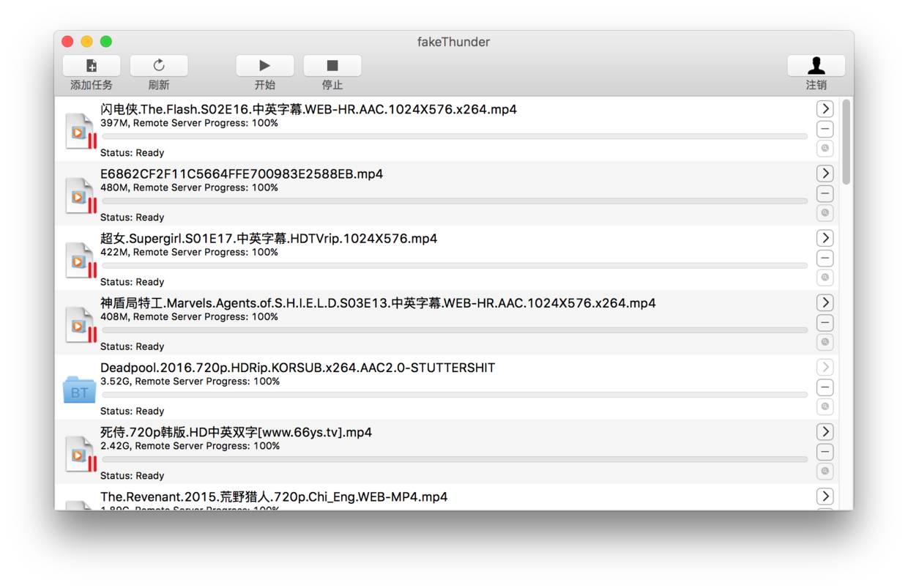This screenshot has width=908, height=588.
Task: Click the magnifier icon for 神盾局特工 S03E13
Action: (825, 342)
